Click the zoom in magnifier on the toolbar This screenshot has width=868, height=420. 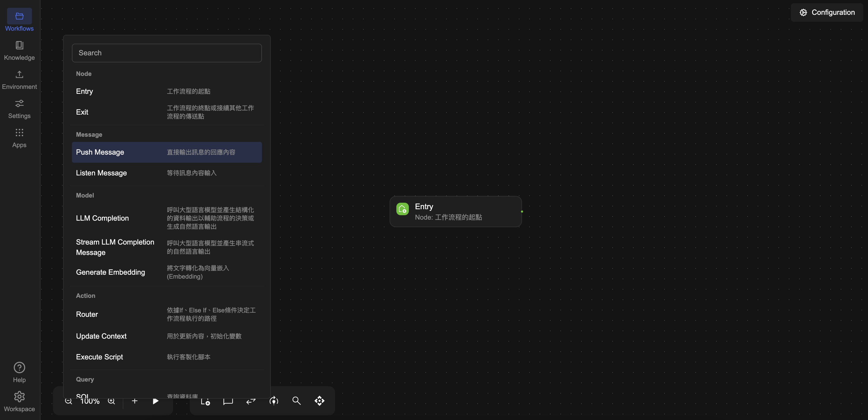(x=112, y=401)
